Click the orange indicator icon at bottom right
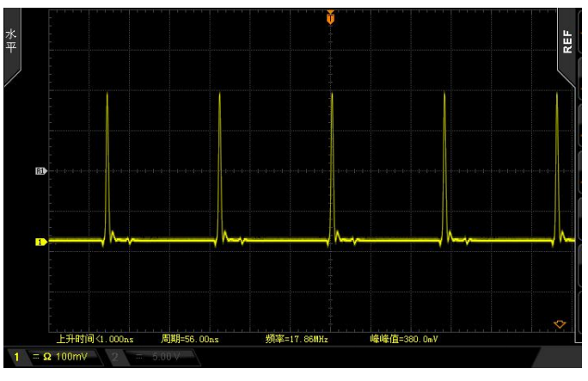The image size is (588, 381). (x=561, y=323)
